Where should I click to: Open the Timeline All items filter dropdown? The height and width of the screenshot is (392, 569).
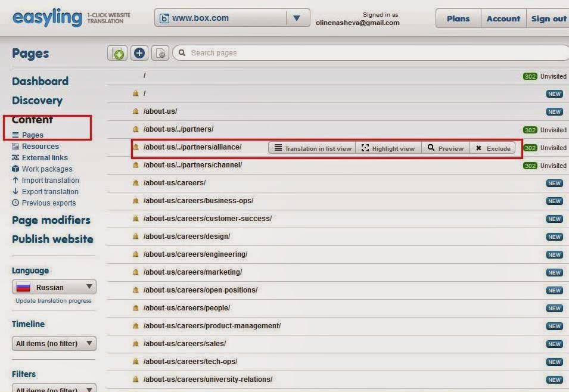(54, 343)
